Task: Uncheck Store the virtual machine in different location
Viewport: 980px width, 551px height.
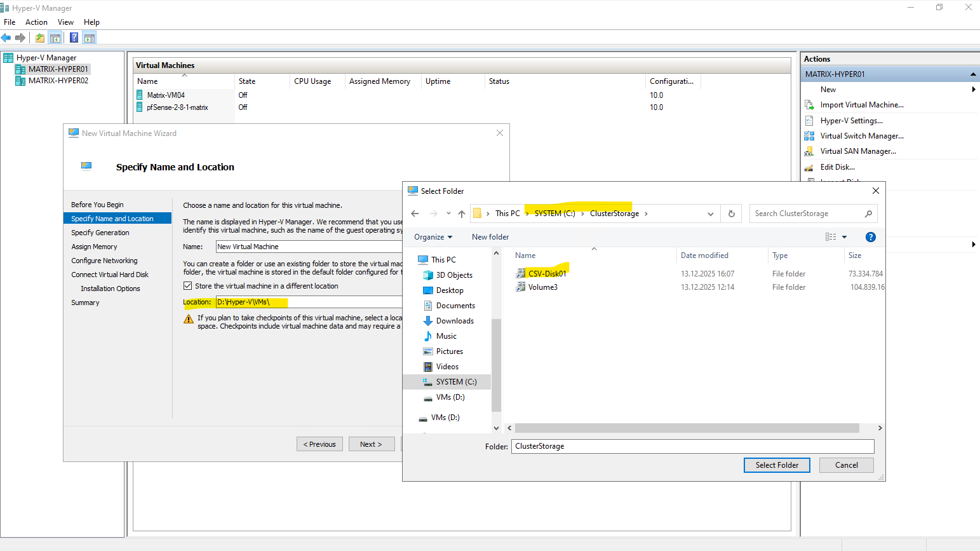Action: tap(187, 286)
